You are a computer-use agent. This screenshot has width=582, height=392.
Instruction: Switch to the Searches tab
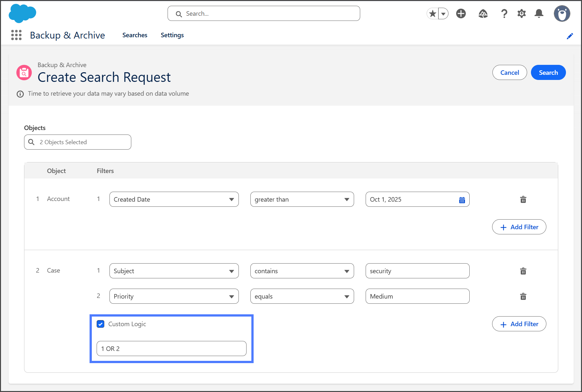tap(135, 35)
